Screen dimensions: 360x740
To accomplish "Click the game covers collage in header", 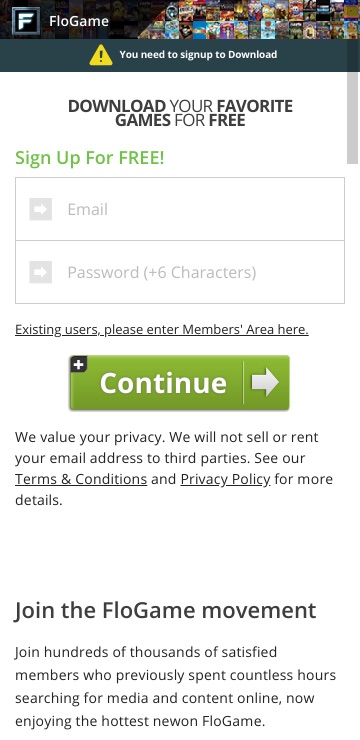I will tap(250, 19).
